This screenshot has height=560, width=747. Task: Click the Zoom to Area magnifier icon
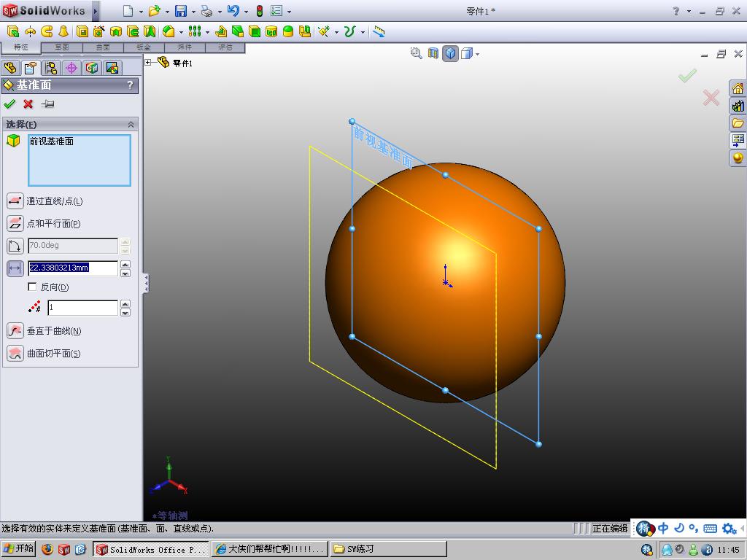tap(417, 53)
